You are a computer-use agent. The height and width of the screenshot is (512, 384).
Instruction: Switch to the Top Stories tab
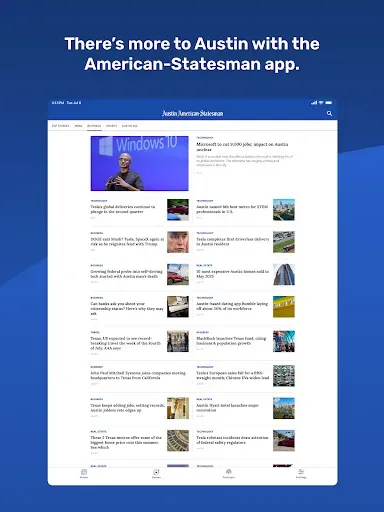(x=61, y=126)
